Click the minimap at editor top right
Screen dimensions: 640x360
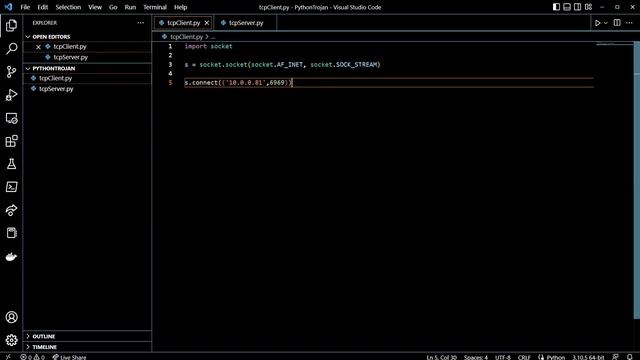click(614, 44)
